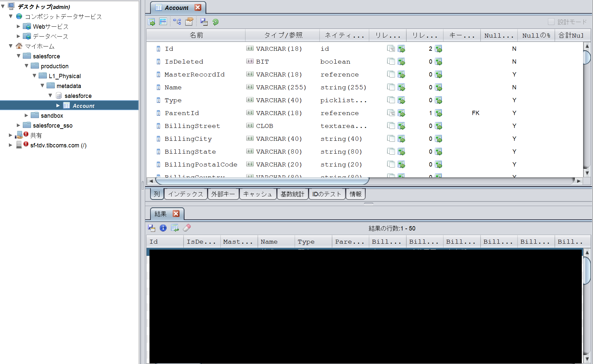593x364 pixels.
Task: Open the 基数統計 tab
Action: 292,194
